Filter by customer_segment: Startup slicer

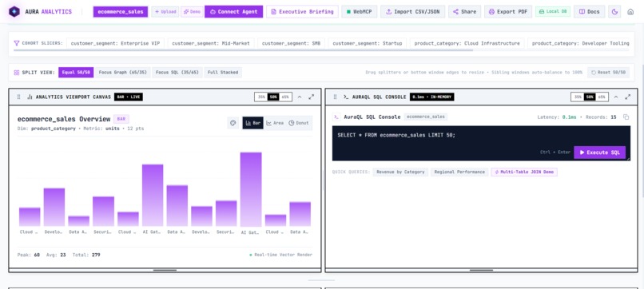[368, 43]
